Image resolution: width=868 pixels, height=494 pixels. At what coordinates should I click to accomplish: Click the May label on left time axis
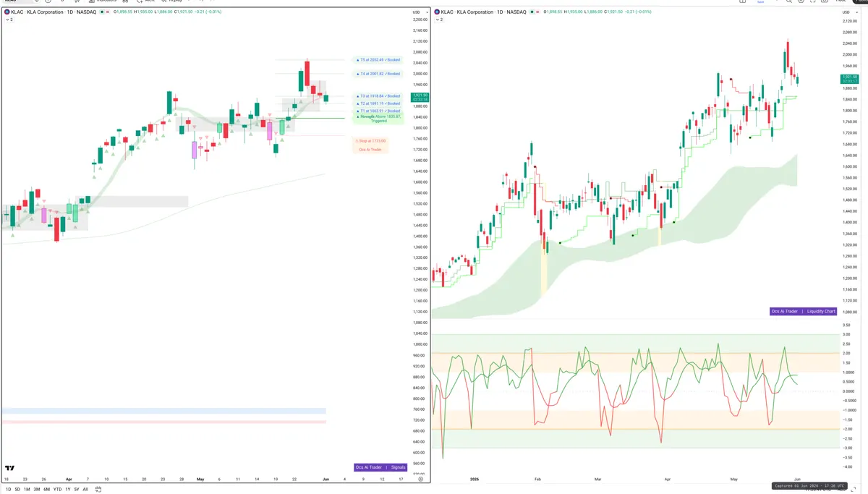click(x=200, y=479)
